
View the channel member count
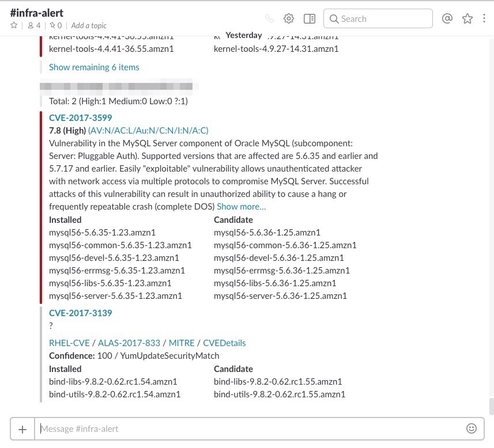pyautogui.click(x=35, y=25)
